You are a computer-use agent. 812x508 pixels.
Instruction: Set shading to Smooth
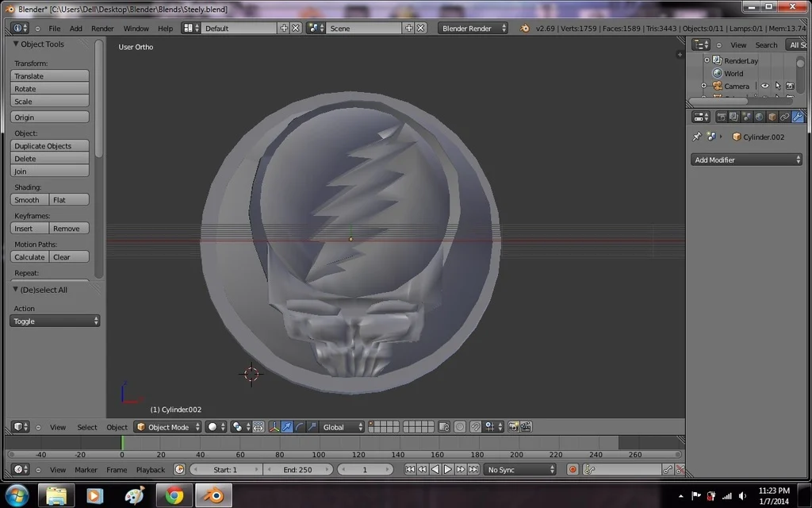tap(29, 199)
